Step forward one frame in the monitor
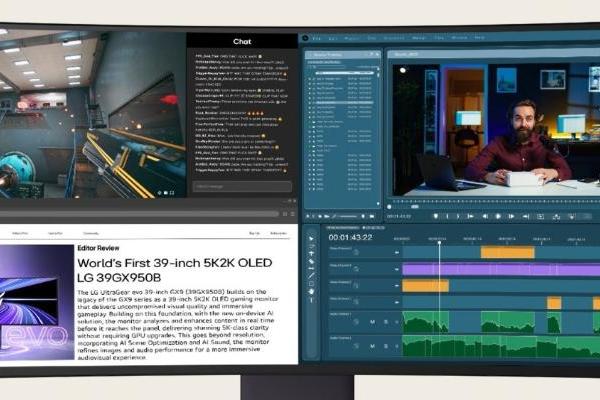Screen dimensions: 600x400 [x=511, y=216]
